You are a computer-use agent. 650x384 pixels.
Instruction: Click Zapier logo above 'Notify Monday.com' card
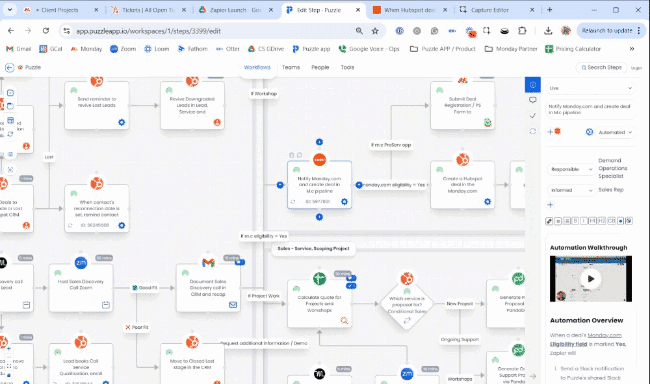[x=319, y=159]
